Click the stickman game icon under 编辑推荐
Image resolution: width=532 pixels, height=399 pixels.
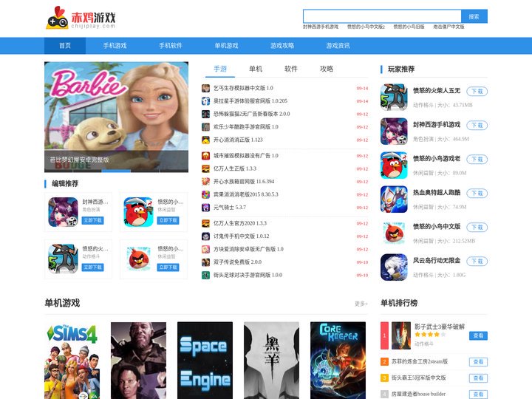(x=63, y=259)
